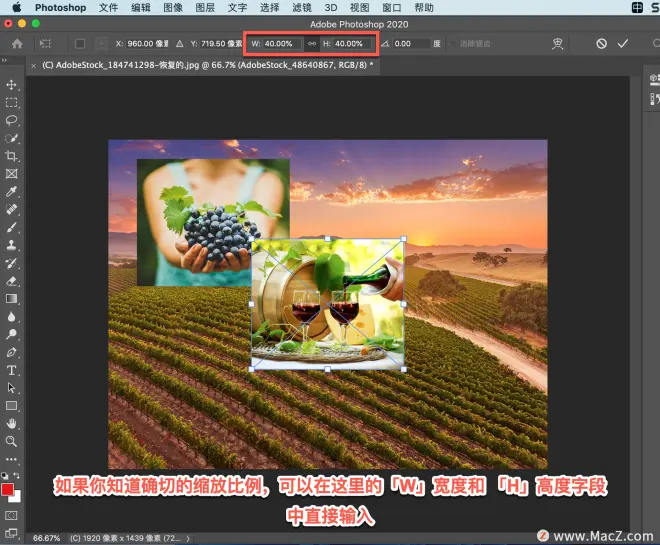Open the Apple menu
The image size is (660, 545).
[16, 8]
